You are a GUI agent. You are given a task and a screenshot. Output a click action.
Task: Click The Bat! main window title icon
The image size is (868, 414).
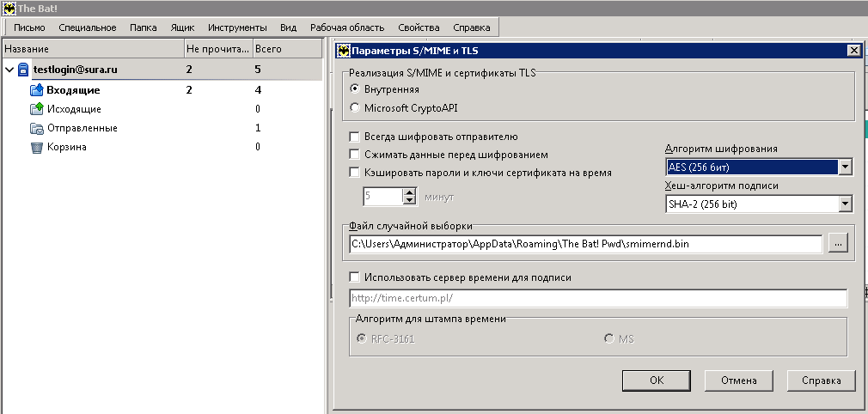[9, 9]
